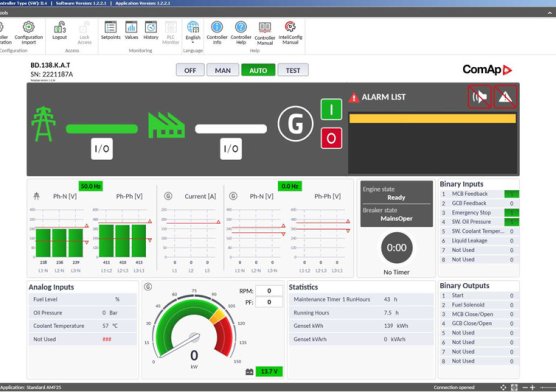Image resolution: width=556 pixels, height=392 pixels.
Task: Select the MCB Close/Open output row
Action: 479,314
